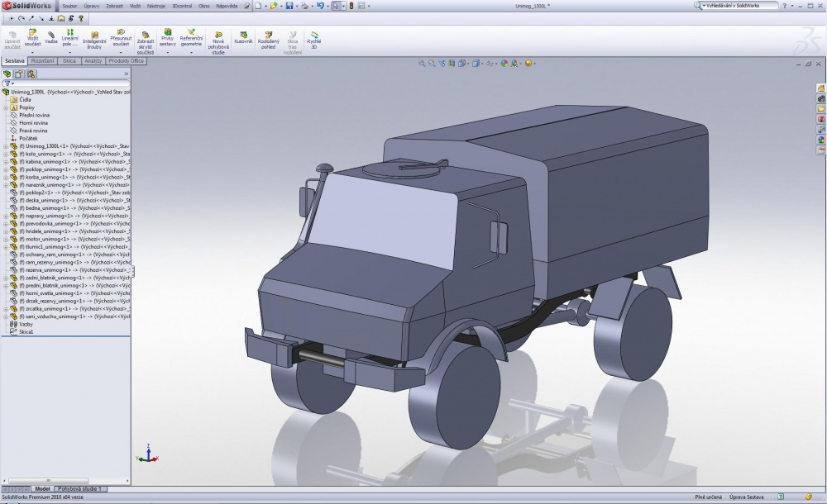Select the Skica1 sketch item
The height and width of the screenshot is (504, 827).
26,332
